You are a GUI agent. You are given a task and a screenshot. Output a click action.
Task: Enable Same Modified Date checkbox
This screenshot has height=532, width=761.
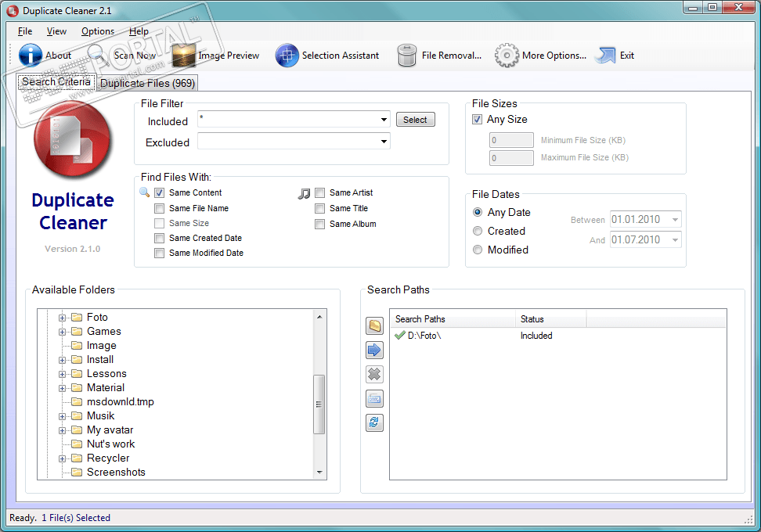point(159,253)
